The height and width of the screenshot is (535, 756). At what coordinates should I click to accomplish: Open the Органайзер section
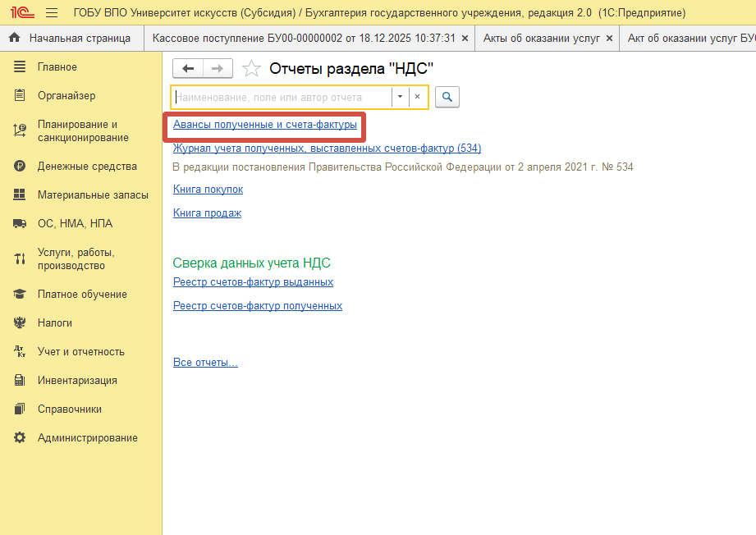[66, 95]
